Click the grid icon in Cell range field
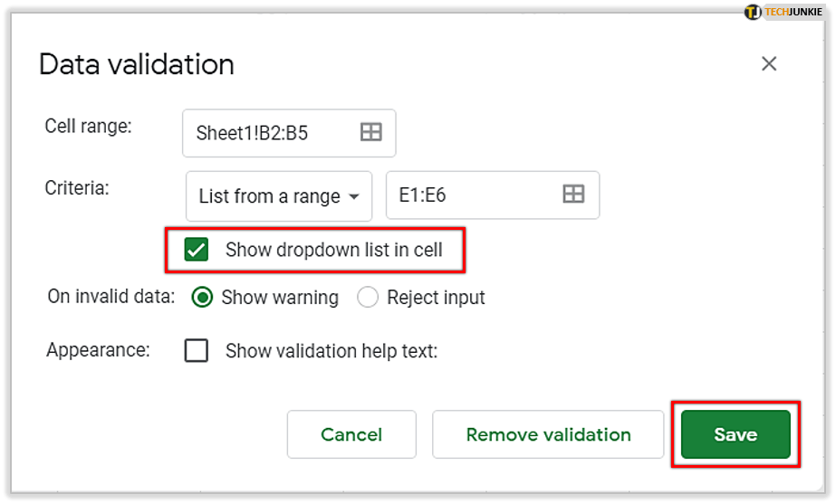836x504 pixels. 371,133
